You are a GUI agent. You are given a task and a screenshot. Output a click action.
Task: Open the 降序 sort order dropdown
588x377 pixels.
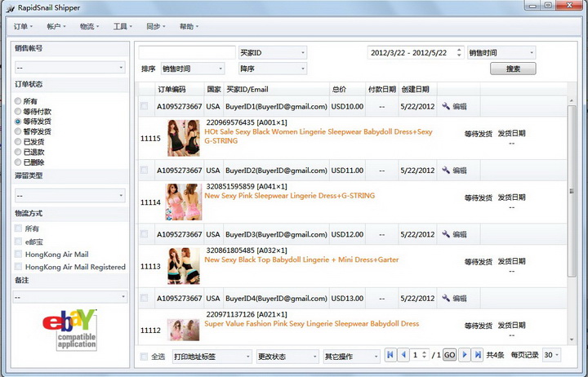coord(273,69)
